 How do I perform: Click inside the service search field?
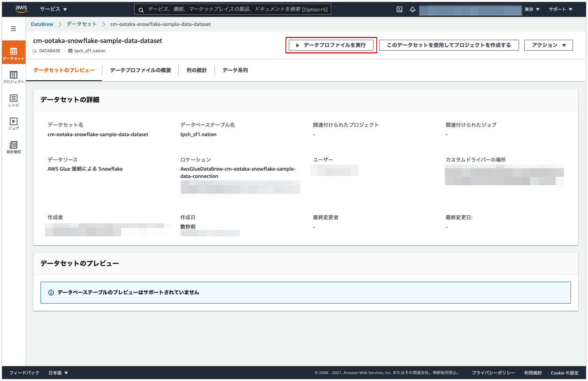233,9
